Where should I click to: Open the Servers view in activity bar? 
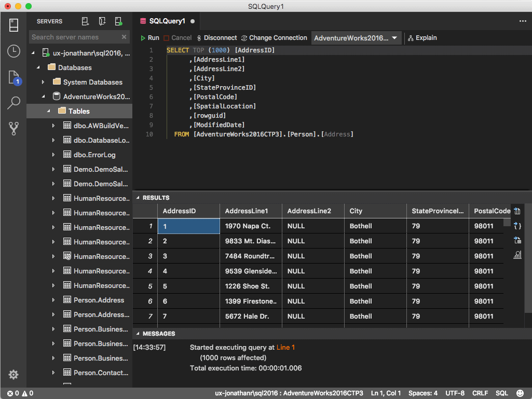tap(13, 25)
